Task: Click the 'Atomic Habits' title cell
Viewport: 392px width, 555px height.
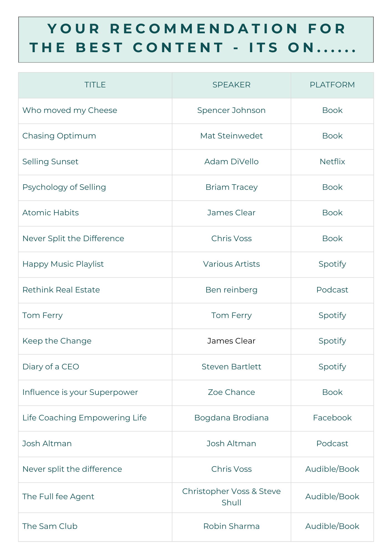Action: [50, 213]
